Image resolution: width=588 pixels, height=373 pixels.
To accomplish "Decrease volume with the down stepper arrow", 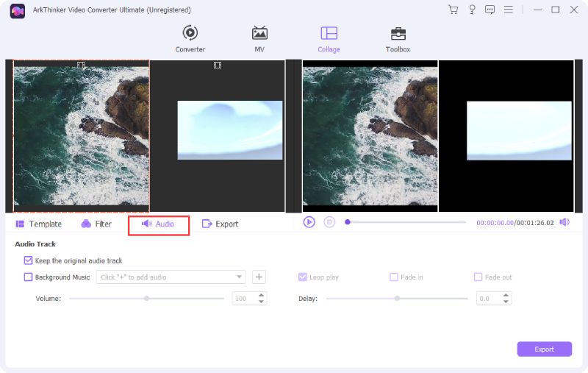I will click(x=262, y=302).
